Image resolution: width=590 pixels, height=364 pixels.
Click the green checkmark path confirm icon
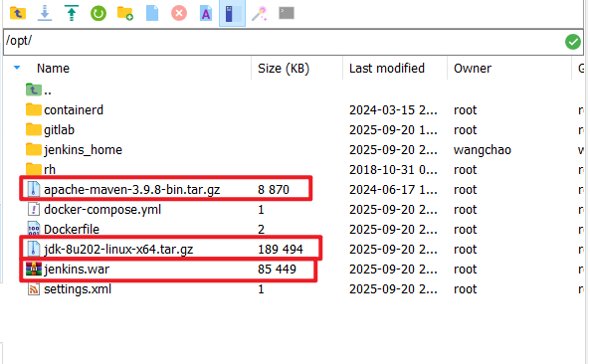click(573, 42)
